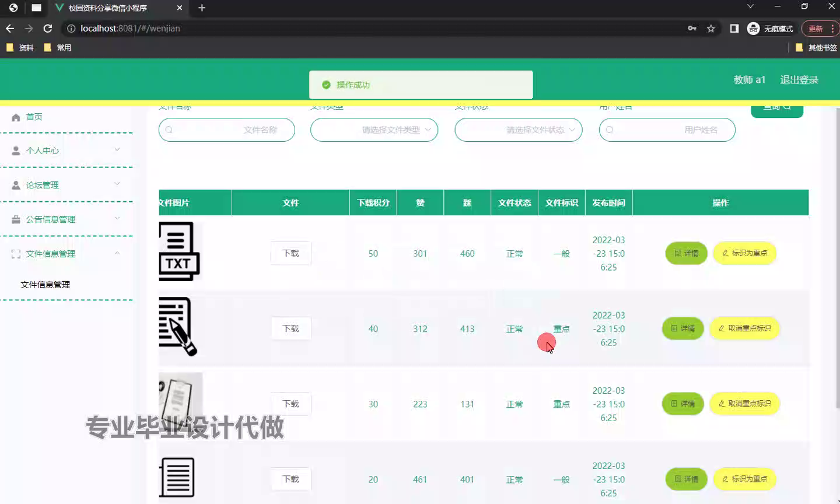Open 详情 for the 30-point file
840x504 pixels.
point(682,404)
